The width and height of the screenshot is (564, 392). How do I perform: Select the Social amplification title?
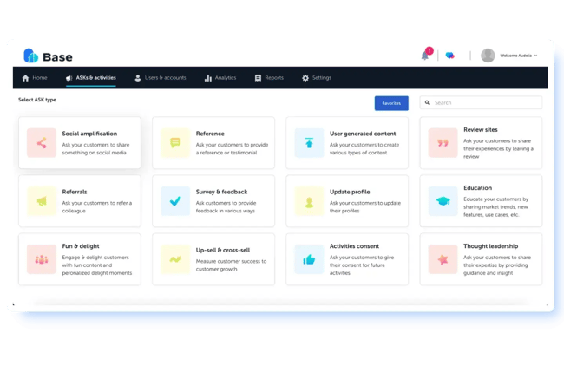(89, 134)
